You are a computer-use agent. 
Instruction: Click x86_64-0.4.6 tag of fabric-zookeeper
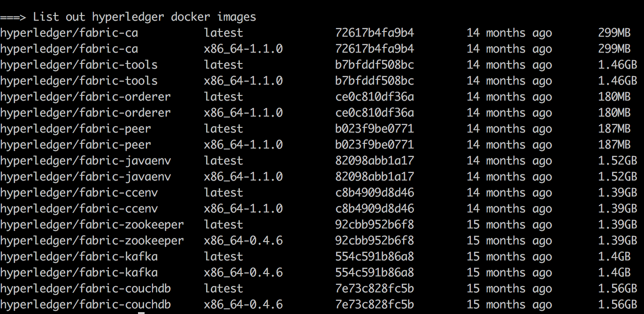(243, 241)
